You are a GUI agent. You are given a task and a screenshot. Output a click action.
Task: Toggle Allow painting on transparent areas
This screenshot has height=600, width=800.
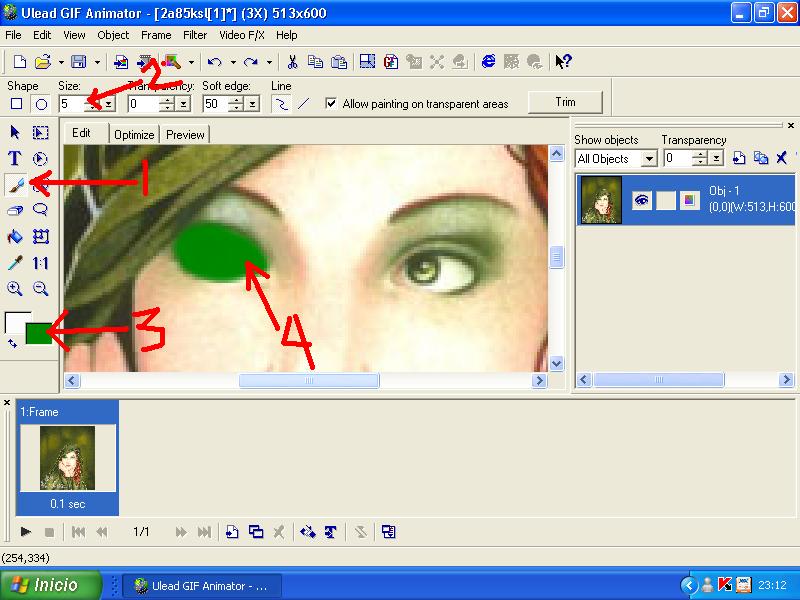(x=331, y=104)
